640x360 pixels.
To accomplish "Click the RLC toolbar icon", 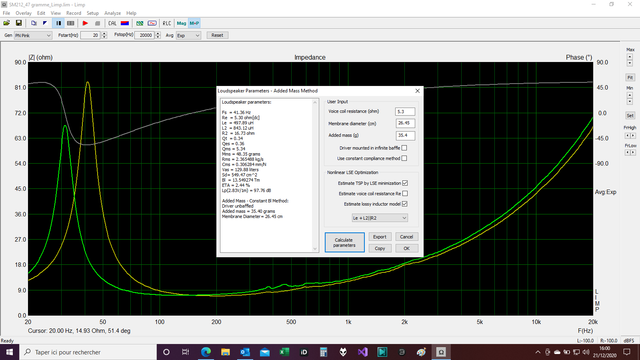I will [167, 23].
